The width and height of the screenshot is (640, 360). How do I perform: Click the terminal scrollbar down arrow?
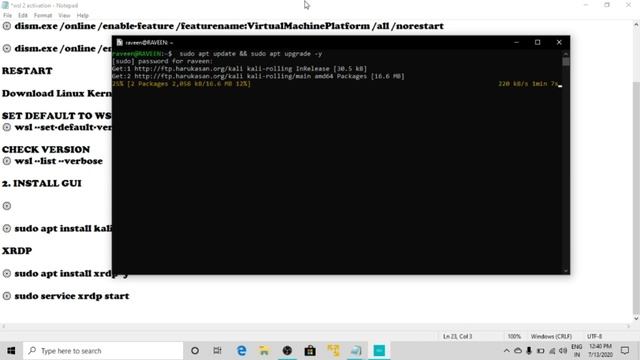(566, 271)
